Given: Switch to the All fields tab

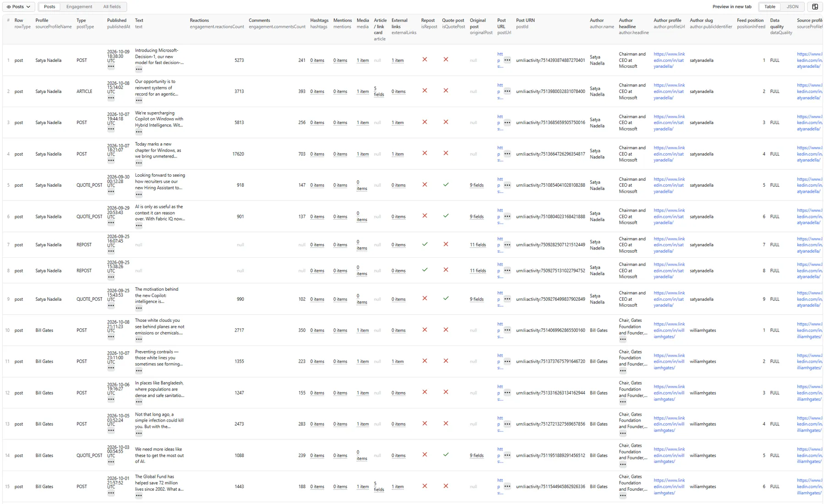Looking at the screenshot, I should [112, 7].
